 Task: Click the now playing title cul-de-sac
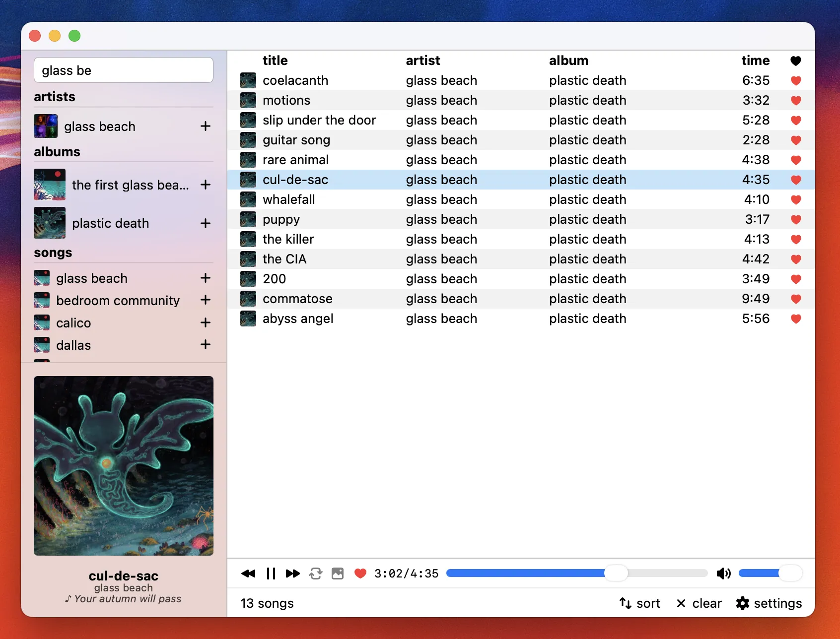tap(124, 576)
